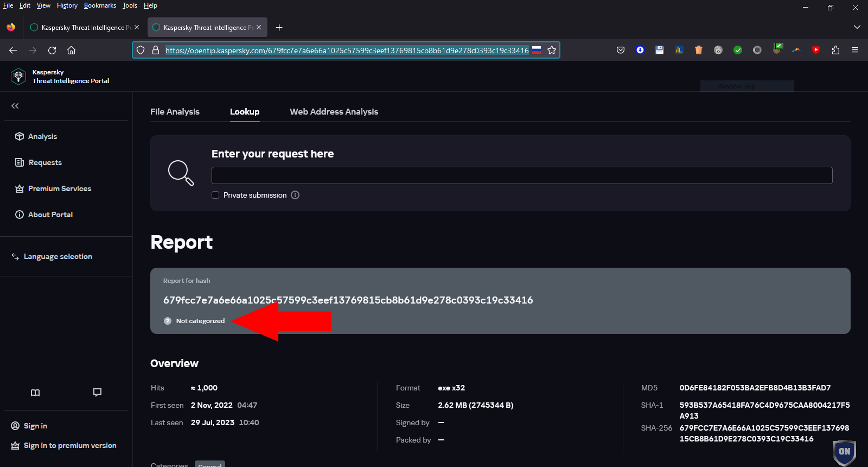Image resolution: width=868 pixels, height=467 pixels.
Task: Open the Firefox hamburger application menu
Action: pos(855,50)
